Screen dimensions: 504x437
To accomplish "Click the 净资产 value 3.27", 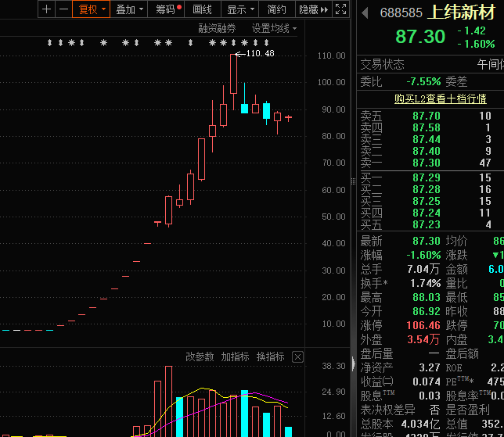I will [x=430, y=367].
